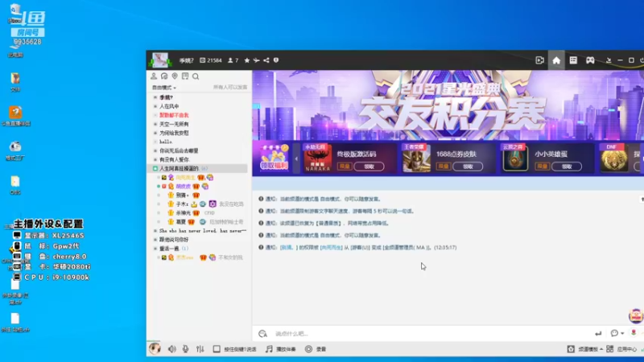
Task: Open the search icon in sidebar
Action: point(196,76)
